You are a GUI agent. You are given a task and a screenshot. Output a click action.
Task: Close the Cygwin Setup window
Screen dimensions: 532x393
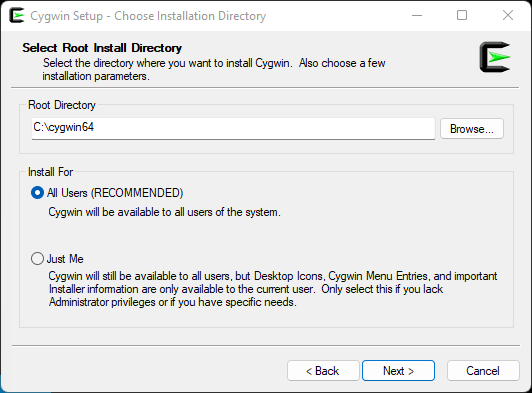click(x=508, y=15)
